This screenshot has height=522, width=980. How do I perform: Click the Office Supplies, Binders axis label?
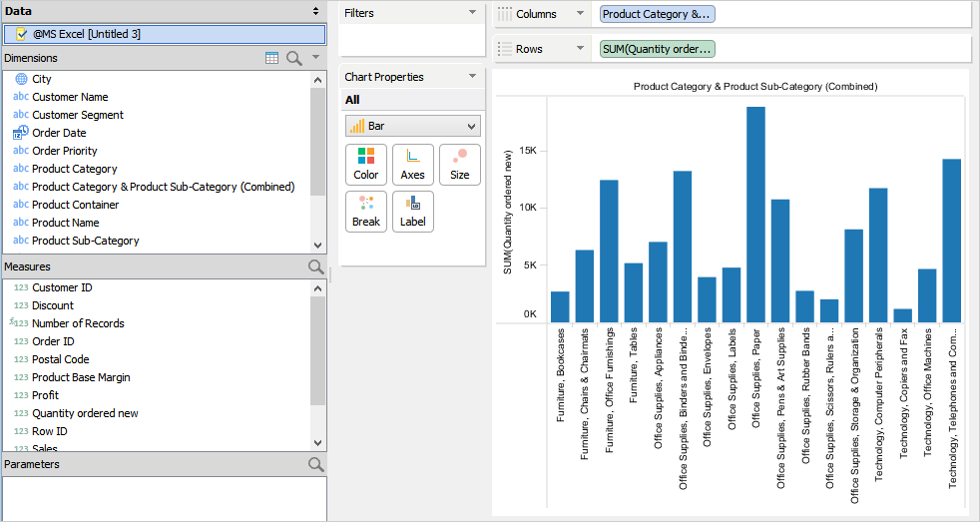683,408
